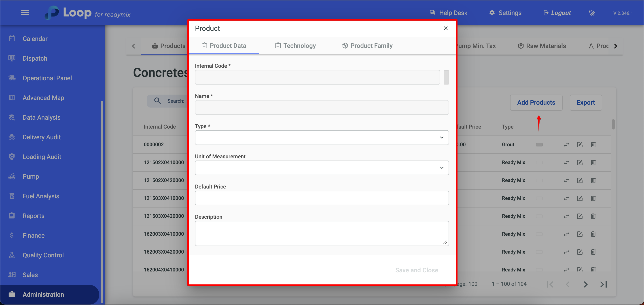Viewport: 644px width, 305px height.
Task: Open the Product Family tab
Action: point(367,46)
